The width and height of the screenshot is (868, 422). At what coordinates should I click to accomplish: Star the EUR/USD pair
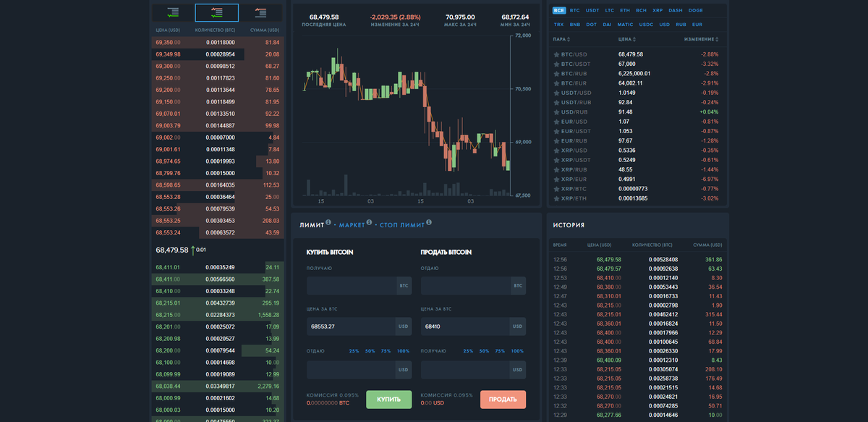556,121
